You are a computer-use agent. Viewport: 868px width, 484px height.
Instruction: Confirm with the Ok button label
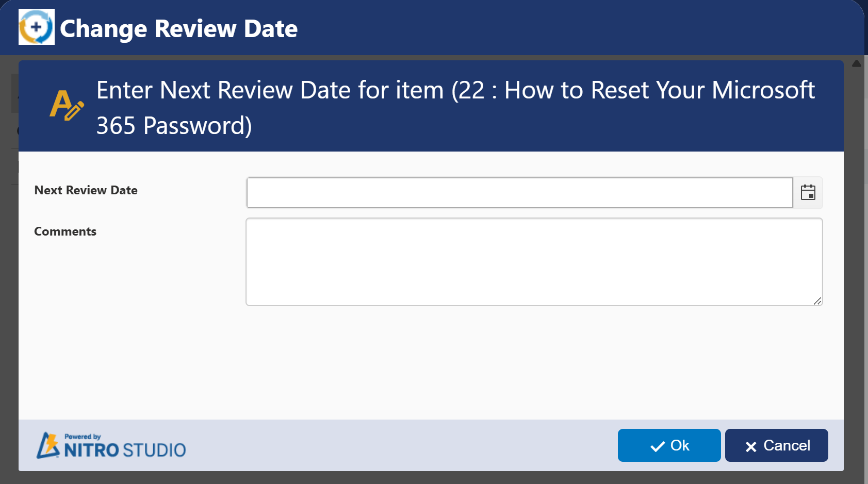680,445
